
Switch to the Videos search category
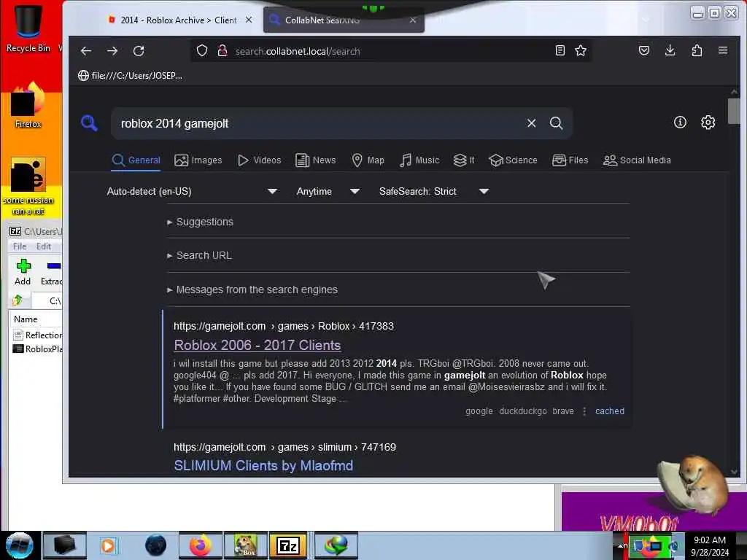click(259, 160)
